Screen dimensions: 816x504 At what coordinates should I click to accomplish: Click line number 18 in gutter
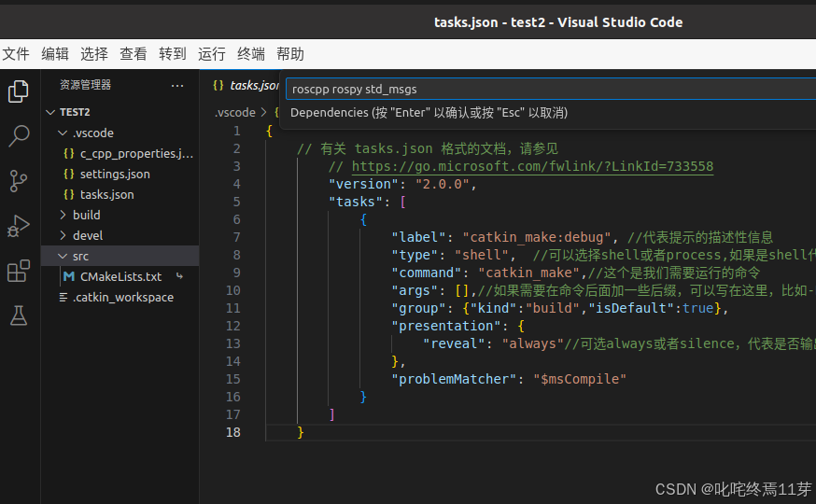tap(233, 432)
